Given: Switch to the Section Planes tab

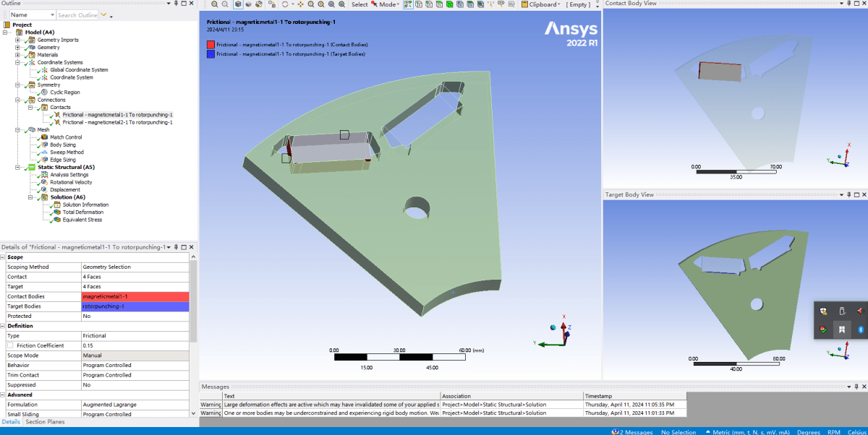Looking at the screenshot, I should tap(45, 422).
